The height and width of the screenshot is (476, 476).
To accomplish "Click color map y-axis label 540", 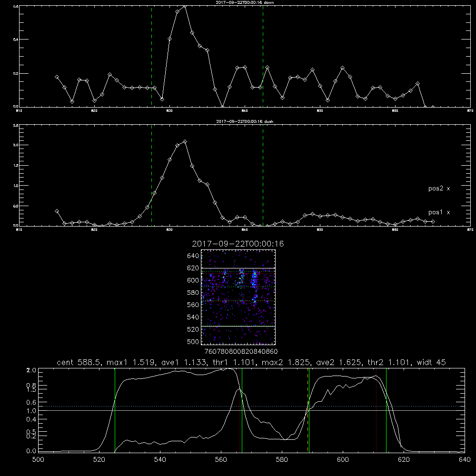I will click(x=193, y=317).
